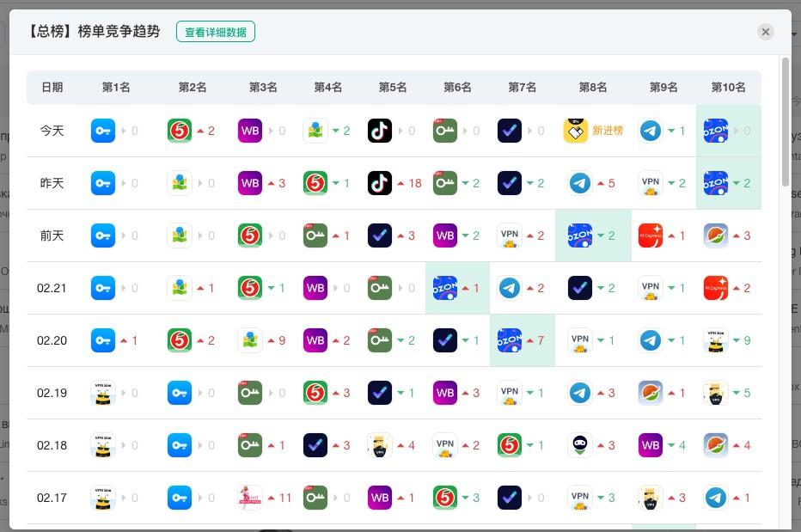Click the bearded VPN icon in 02.19 tenth place
801x532 pixels.
(x=716, y=393)
